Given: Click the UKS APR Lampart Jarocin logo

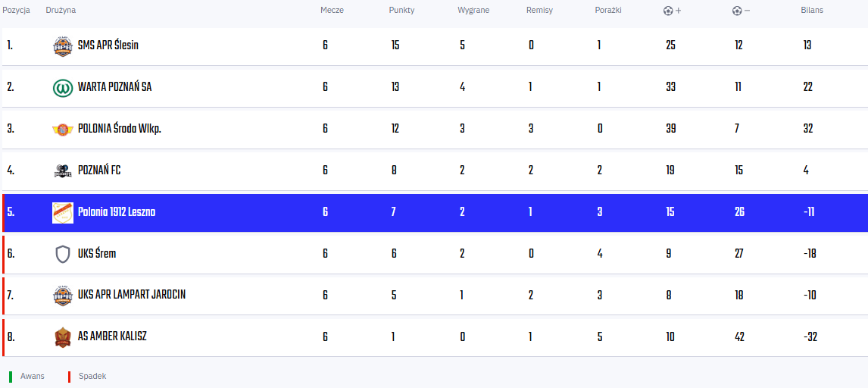Looking at the screenshot, I should (x=63, y=296).
